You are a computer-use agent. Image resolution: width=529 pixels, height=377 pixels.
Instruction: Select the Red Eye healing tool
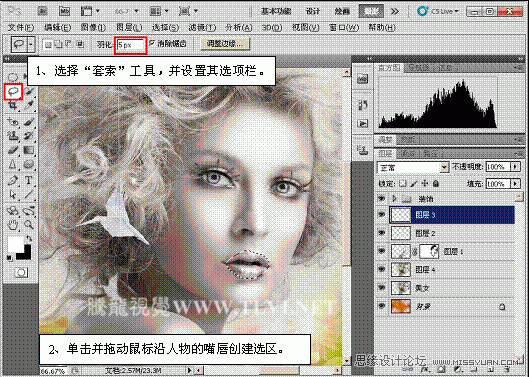13,121
